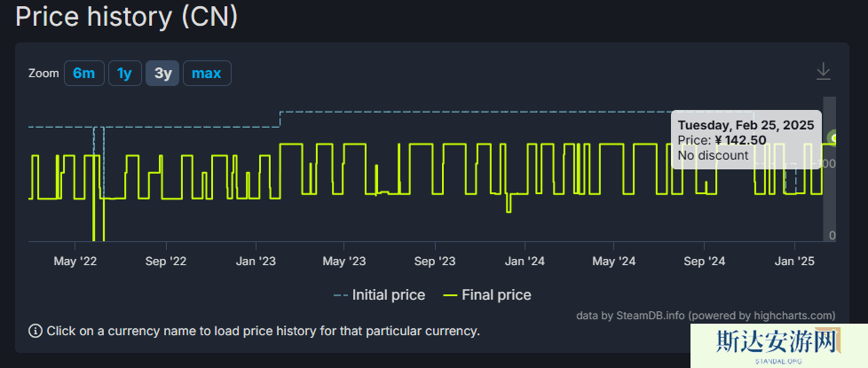Download the price history chart data

[x=823, y=71]
